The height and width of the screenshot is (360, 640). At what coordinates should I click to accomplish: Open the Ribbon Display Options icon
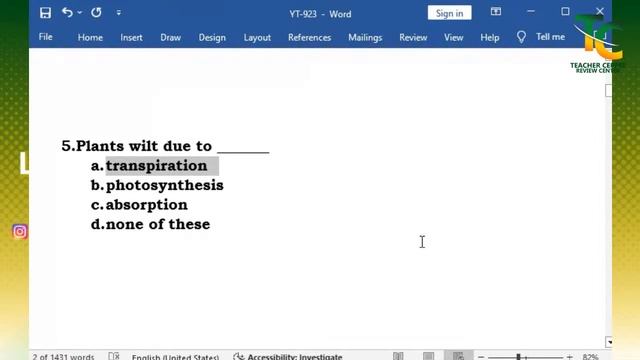[496, 12]
